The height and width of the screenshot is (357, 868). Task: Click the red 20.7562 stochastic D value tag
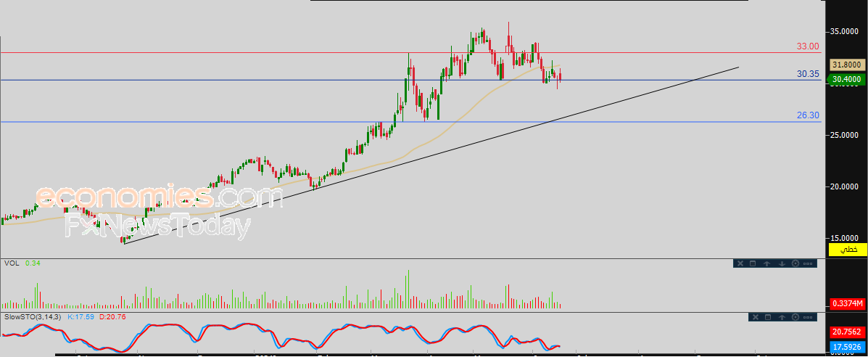tap(846, 331)
